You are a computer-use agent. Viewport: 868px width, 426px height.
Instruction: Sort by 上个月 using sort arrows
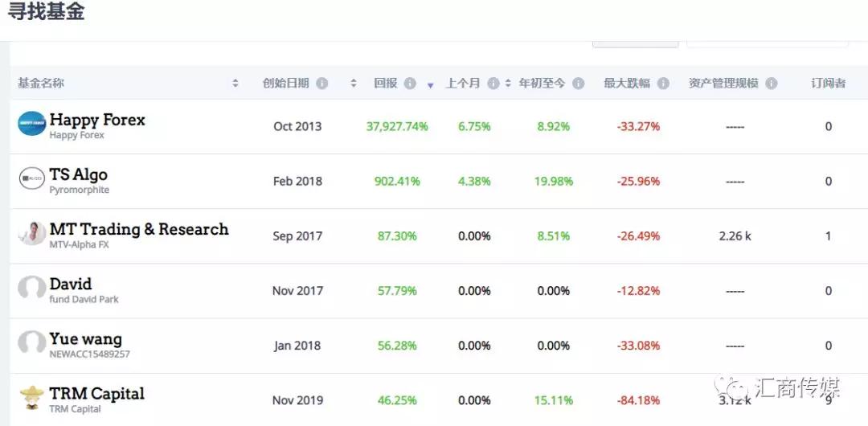coord(508,83)
